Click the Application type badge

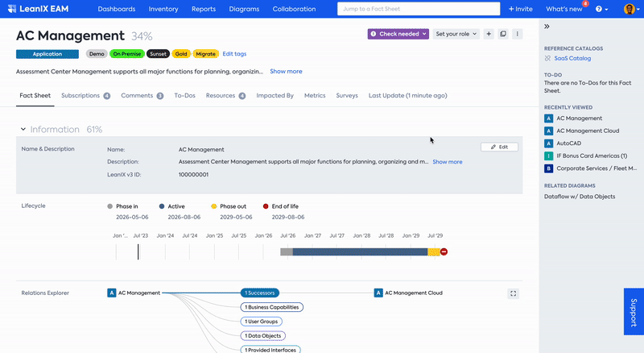pyautogui.click(x=47, y=54)
